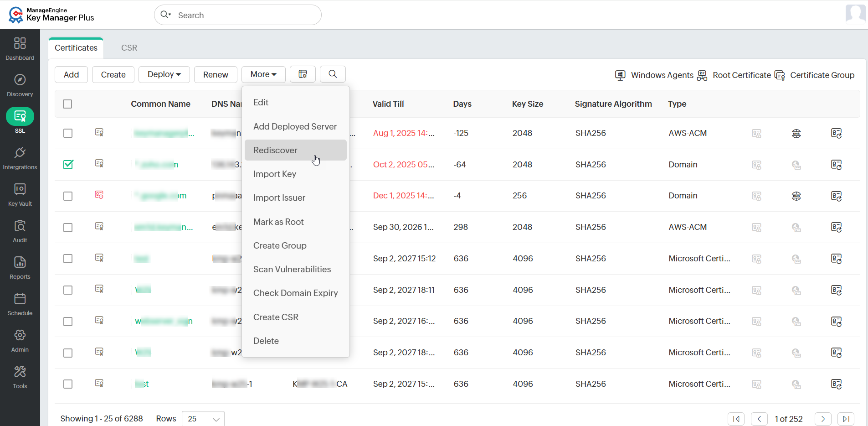This screenshot has height=426, width=868.
Task: Check the box for Sep 2, 2027 16: row
Action: click(x=68, y=322)
